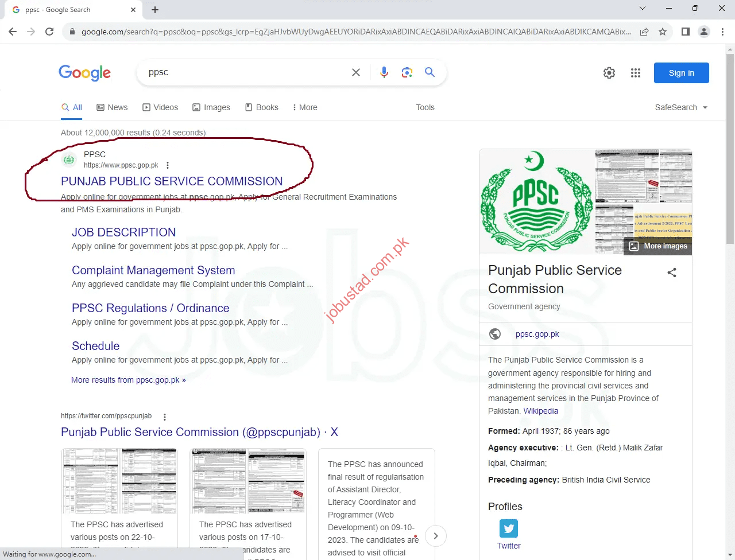Open the Complaint Management System sitelink

click(153, 270)
